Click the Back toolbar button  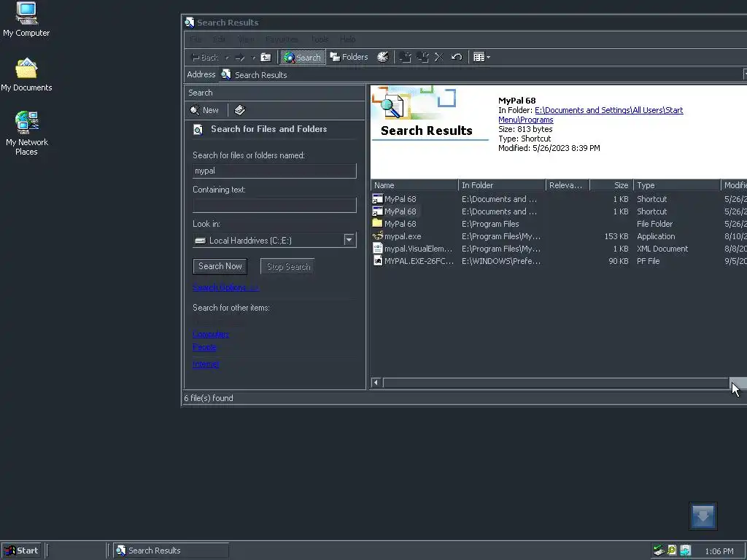click(205, 57)
